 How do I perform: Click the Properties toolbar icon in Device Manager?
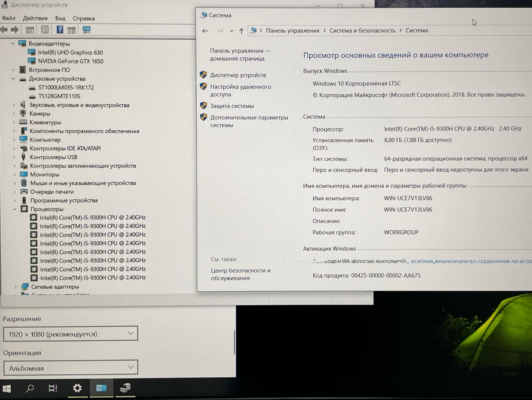pyautogui.click(x=45, y=30)
